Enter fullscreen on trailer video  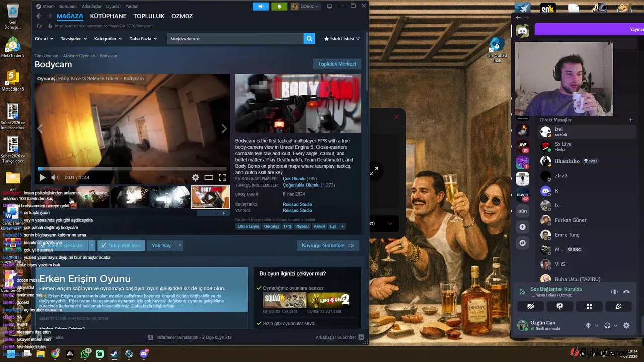222,177
